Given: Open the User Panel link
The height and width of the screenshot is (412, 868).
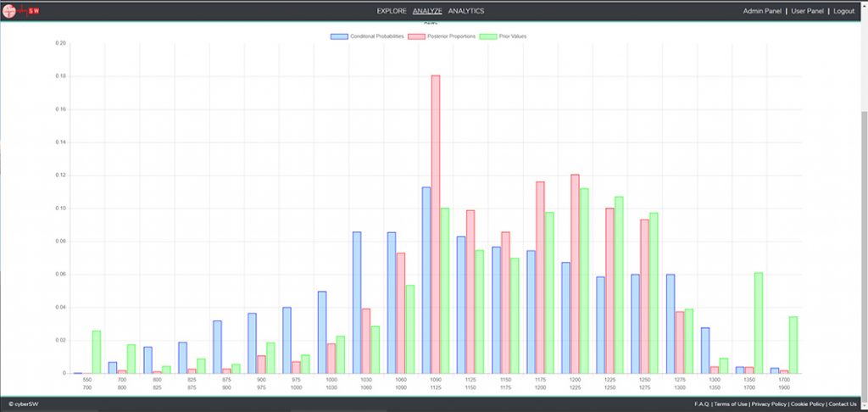Looking at the screenshot, I should pos(809,11).
